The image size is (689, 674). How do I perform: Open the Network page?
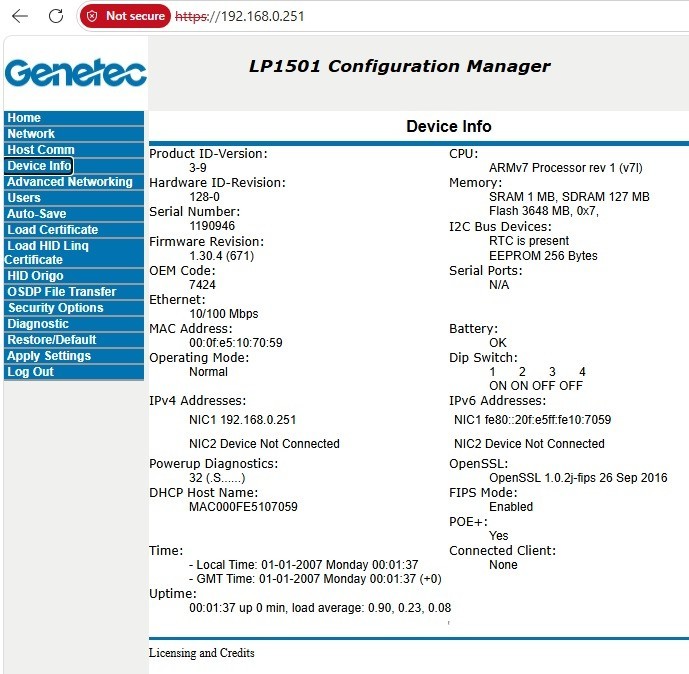coord(31,134)
